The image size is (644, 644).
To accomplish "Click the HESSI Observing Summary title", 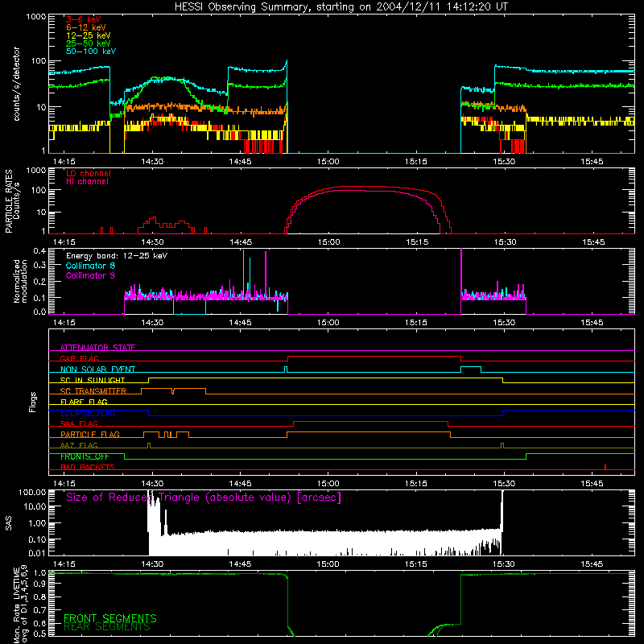I will 341,7.
